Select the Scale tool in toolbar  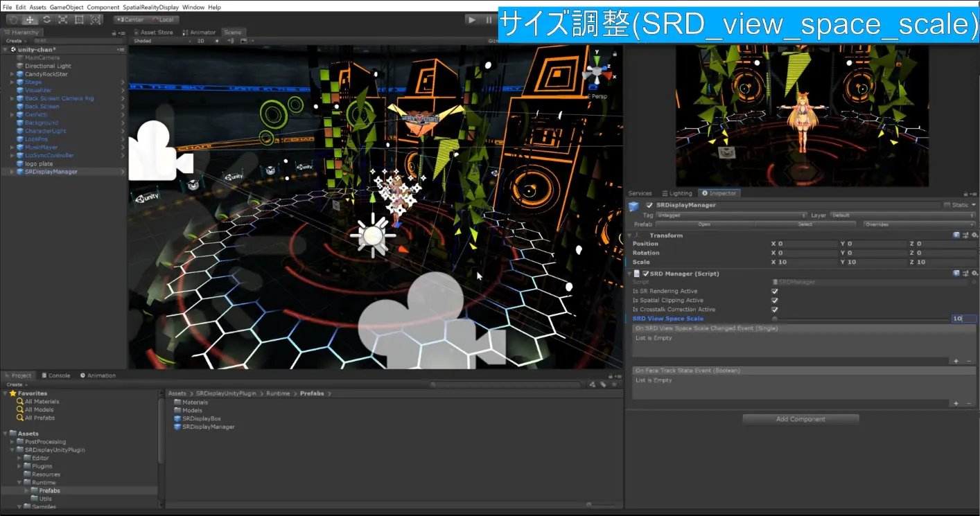click(63, 19)
